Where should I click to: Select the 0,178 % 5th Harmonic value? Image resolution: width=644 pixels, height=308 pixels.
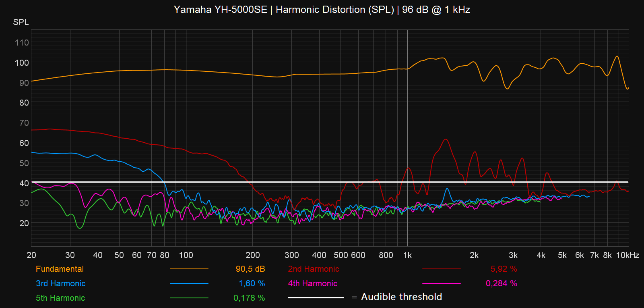pyautogui.click(x=249, y=298)
